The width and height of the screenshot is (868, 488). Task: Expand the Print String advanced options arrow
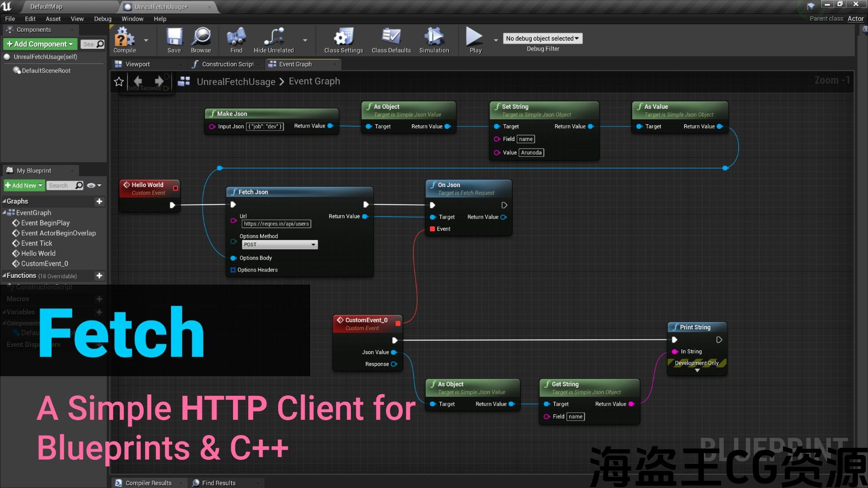click(697, 371)
